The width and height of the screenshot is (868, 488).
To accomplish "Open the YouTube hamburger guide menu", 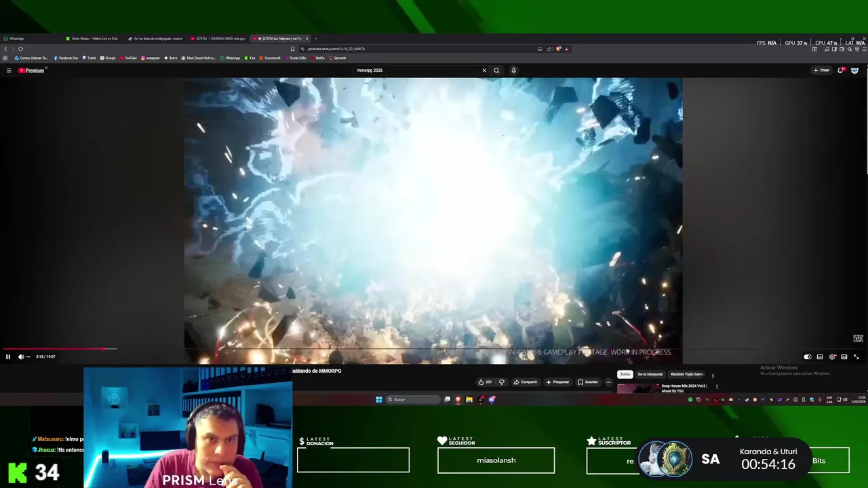I will coord(9,70).
